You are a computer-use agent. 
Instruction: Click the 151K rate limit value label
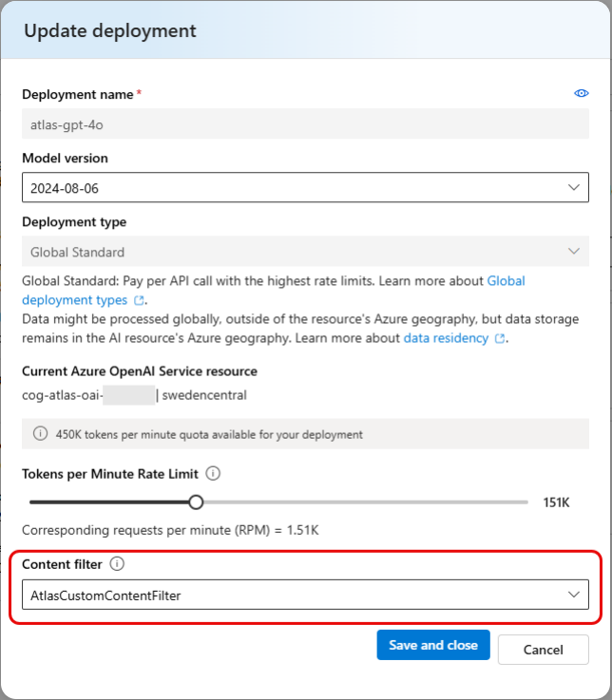[x=556, y=502]
